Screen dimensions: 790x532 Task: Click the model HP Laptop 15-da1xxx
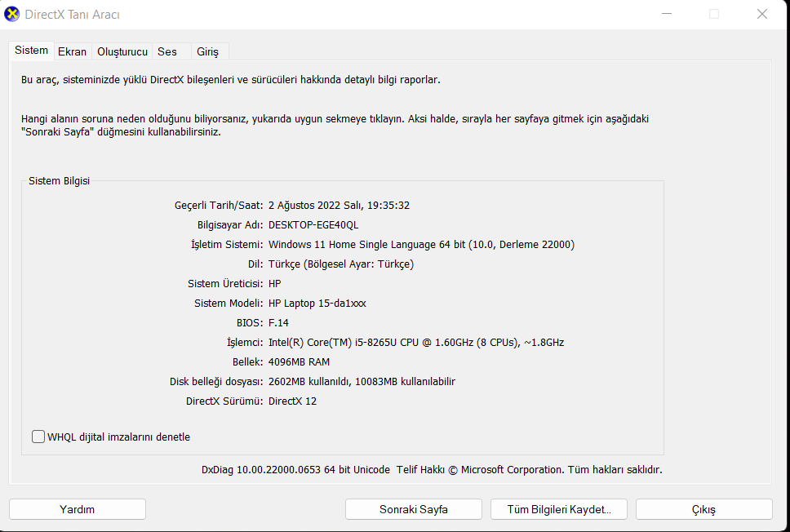[x=317, y=304]
